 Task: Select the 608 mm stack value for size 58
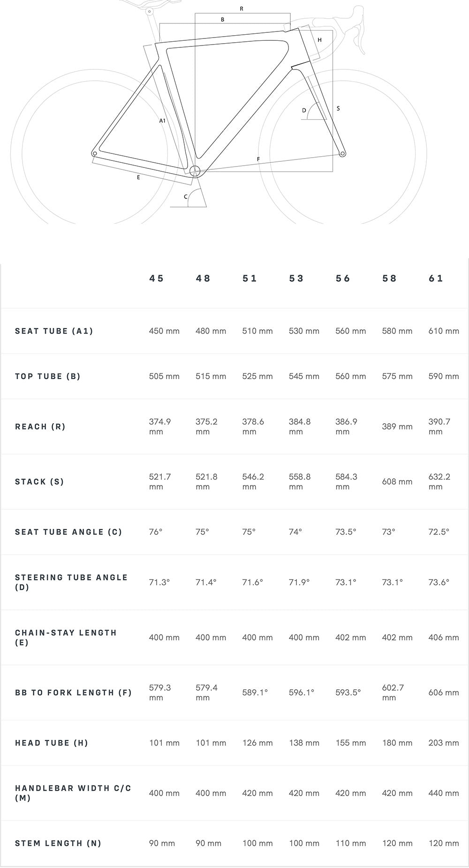point(397,481)
